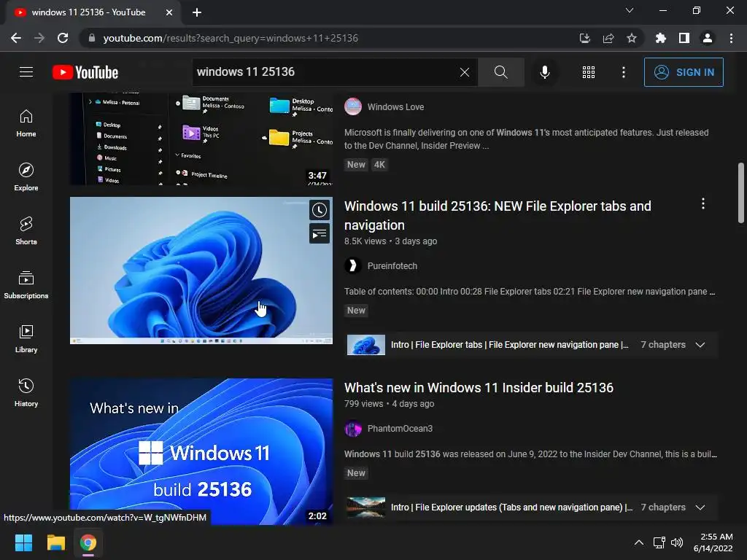Viewport: 747px width, 560px height.
Task: Go back in browser
Action: (16, 38)
